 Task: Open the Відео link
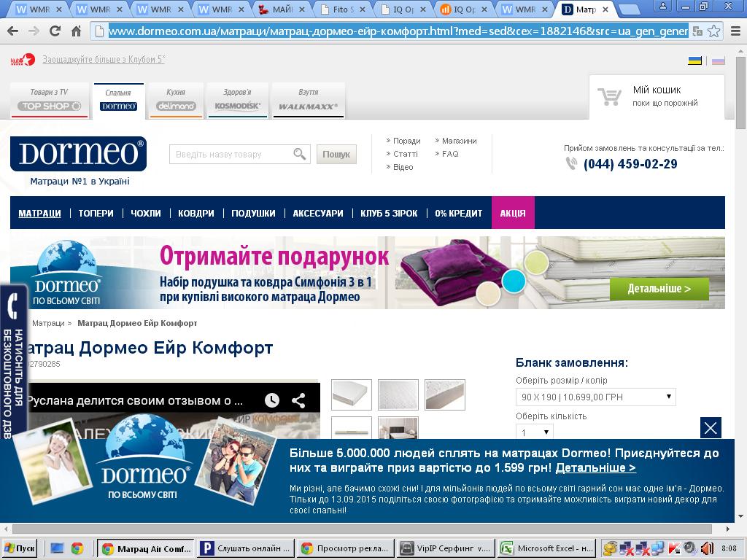pos(403,167)
